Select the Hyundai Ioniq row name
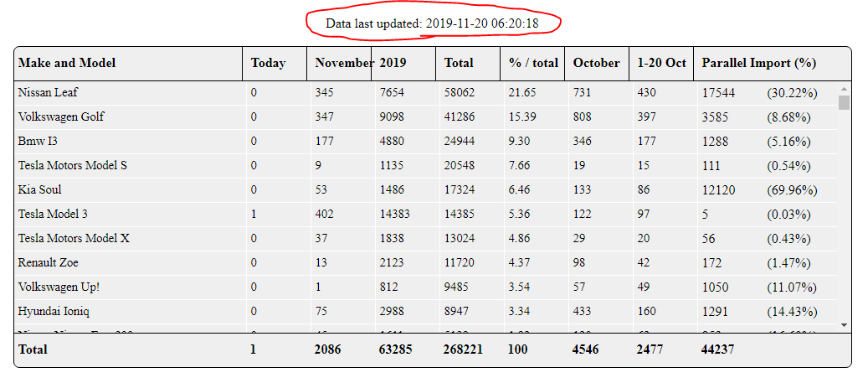 (52, 312)
